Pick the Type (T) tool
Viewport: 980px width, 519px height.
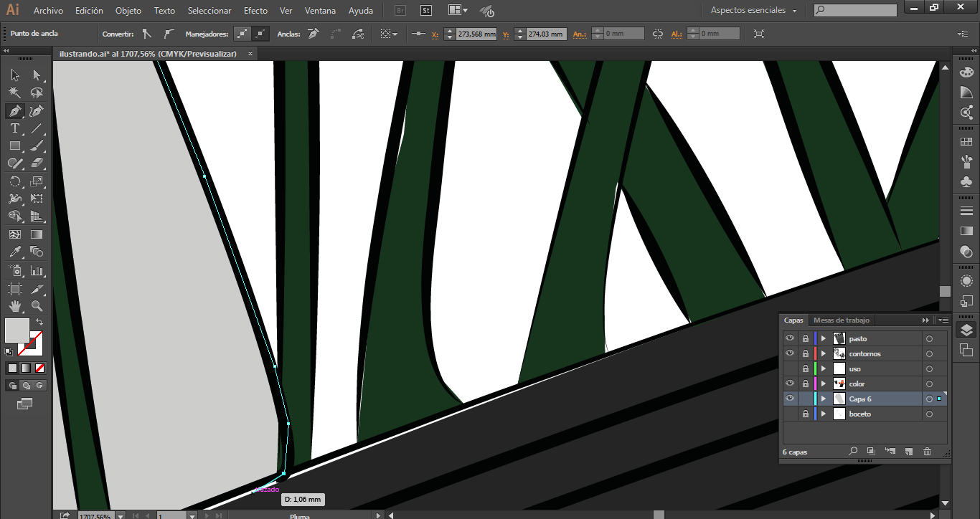coord(14,129)
